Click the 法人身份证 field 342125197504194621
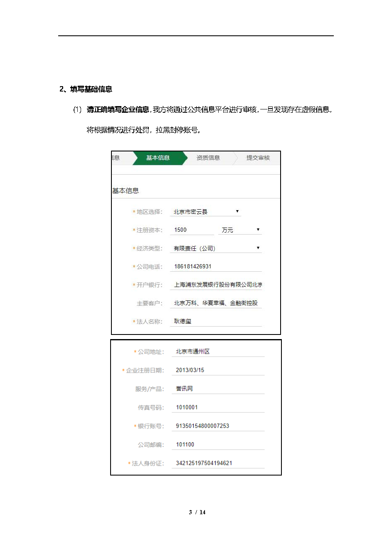The image size is (392, 555). click(218, 463)
